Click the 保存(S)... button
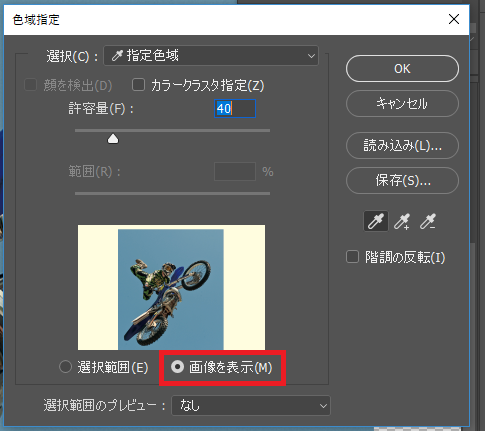The width and height of the screenshot is (485, 431). (402, 181)
